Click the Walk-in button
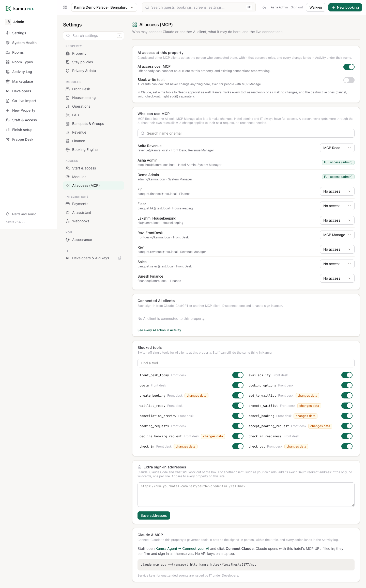Viewport: 366px width, 588px height. (x=316, y=7)
